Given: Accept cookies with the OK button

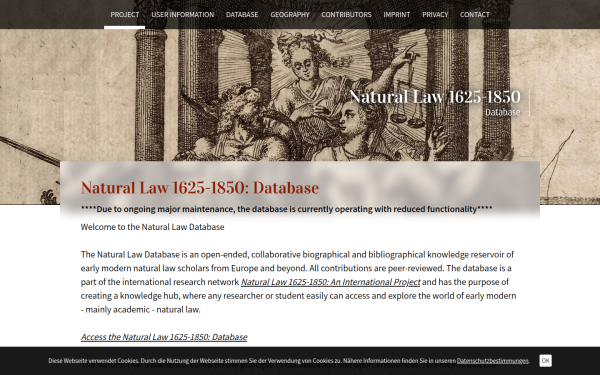Looking at the screenshot, I should pyautogui.click(x=545, y=360).
